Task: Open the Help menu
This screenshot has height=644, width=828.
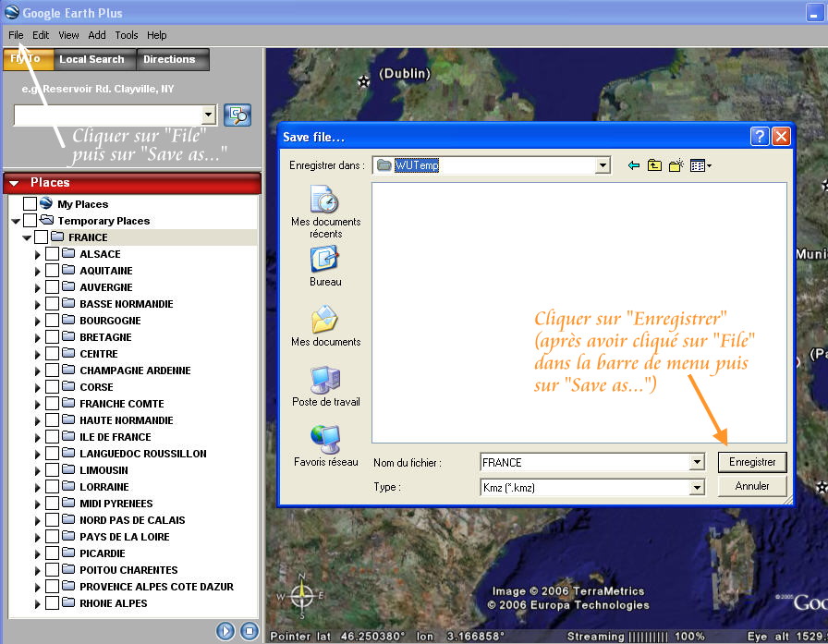Action: [157, 35]
